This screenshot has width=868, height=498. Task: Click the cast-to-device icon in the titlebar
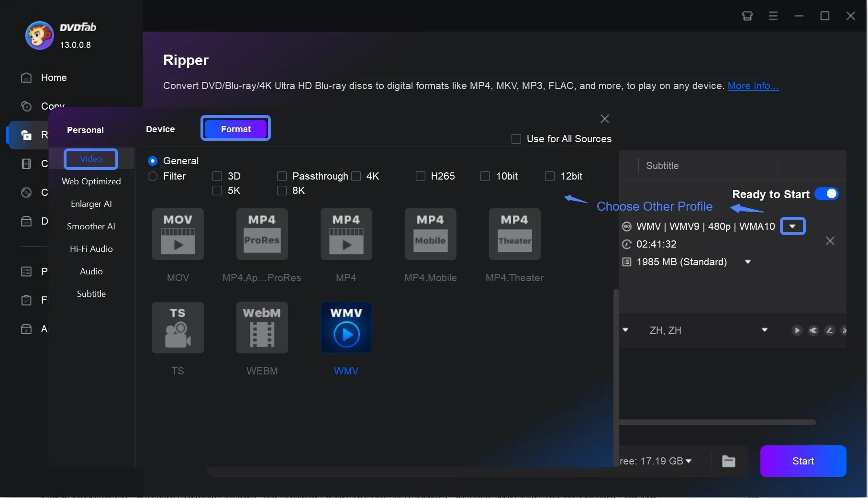(x=747, y=16)
